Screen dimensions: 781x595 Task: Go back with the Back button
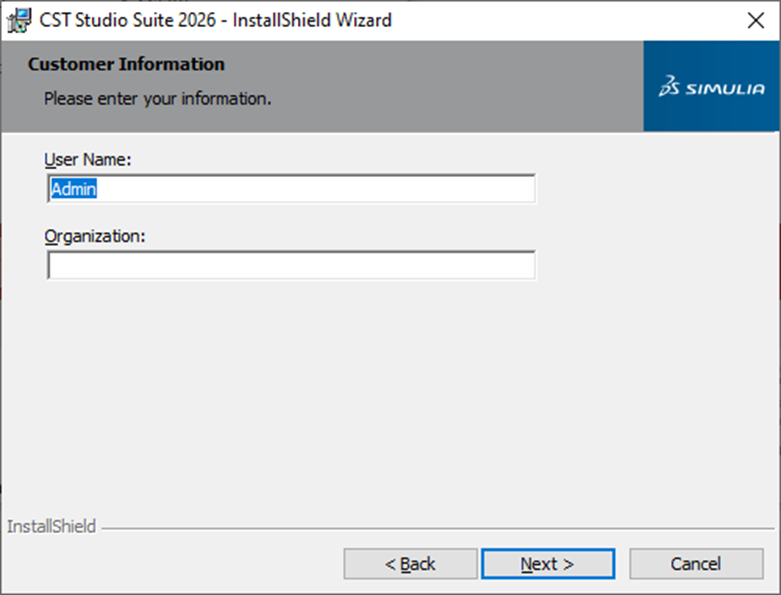(410, 564)
